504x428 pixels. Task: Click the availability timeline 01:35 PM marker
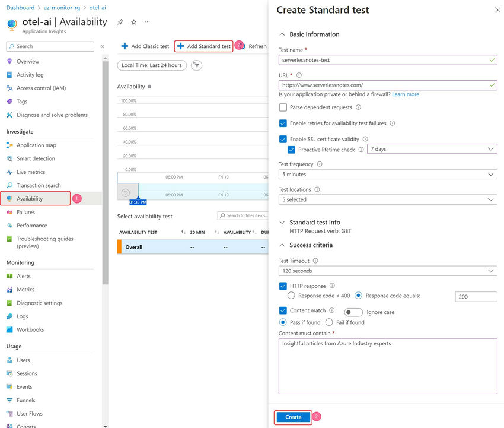click(x=138, y=202)
